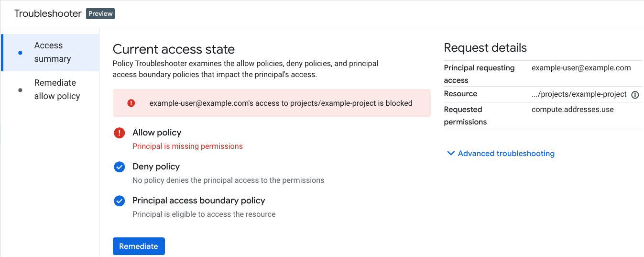
Task: Switch to Remediate allow policy tab
Action: 57,89
